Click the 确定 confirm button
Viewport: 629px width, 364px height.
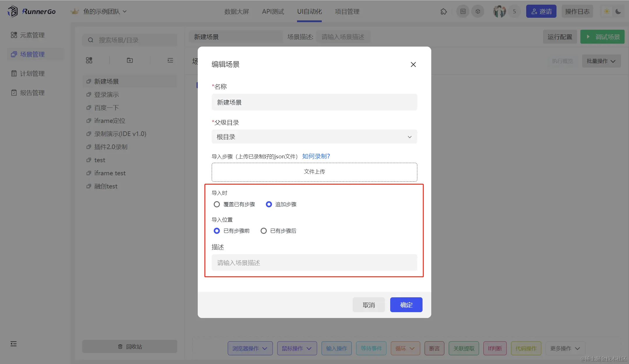(406, 305)
